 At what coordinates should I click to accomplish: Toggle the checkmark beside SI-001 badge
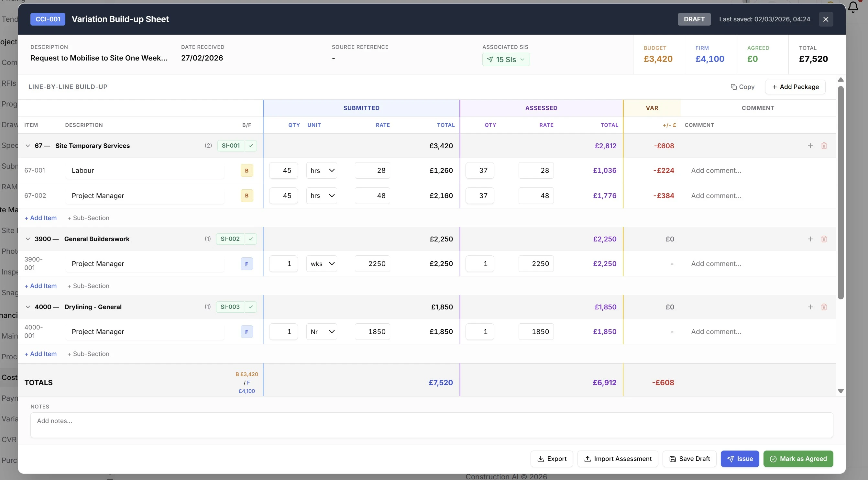(250, 146)
